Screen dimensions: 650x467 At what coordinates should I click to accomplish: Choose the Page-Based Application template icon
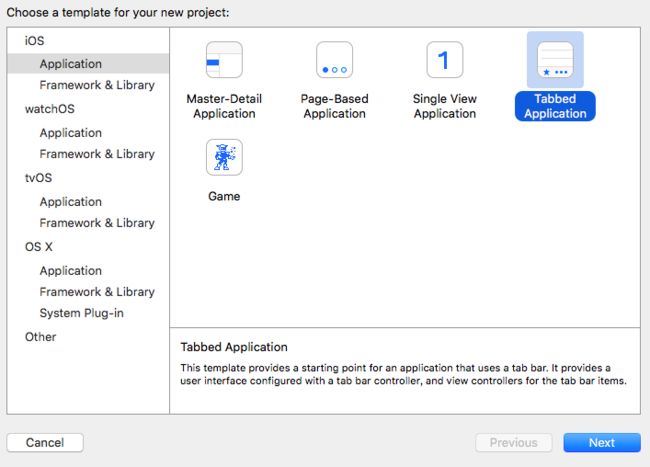335,60
